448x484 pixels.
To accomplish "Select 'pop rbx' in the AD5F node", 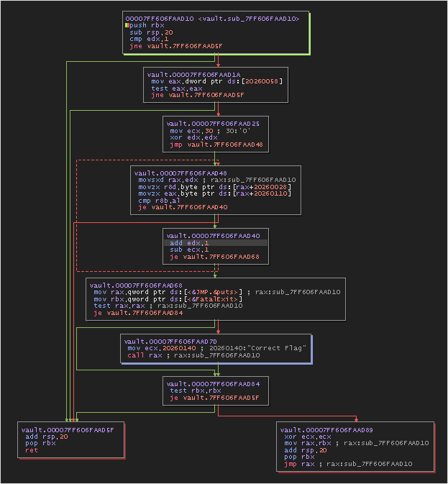I will tap(40, 443).
